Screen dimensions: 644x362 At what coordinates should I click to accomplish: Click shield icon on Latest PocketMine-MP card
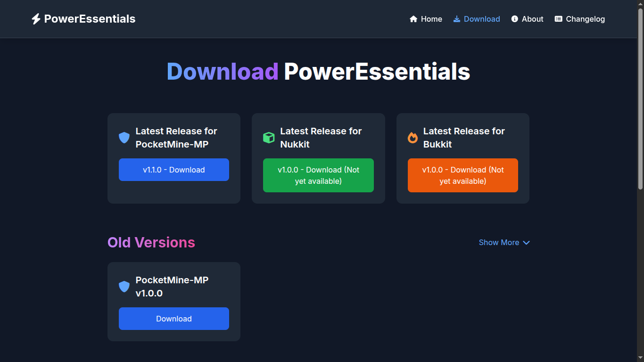pos(124,138)
